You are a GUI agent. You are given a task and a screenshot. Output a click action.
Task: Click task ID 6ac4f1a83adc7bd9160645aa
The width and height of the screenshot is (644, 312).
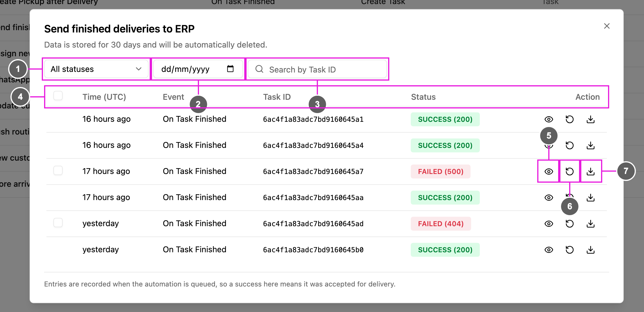[313, 198]
